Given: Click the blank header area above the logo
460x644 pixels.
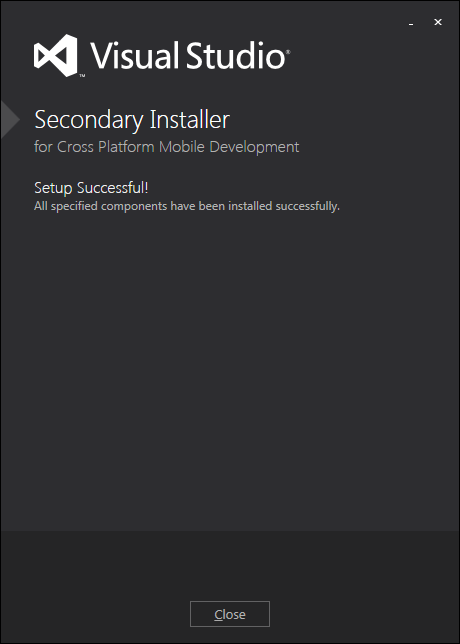Looking at the screenshot, I should 205,16.
